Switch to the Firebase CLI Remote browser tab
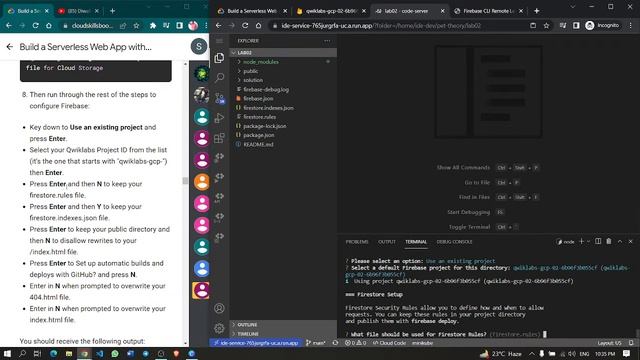Image resolution: width=640 pixels, height=360 pixels. tap(489, 11)
